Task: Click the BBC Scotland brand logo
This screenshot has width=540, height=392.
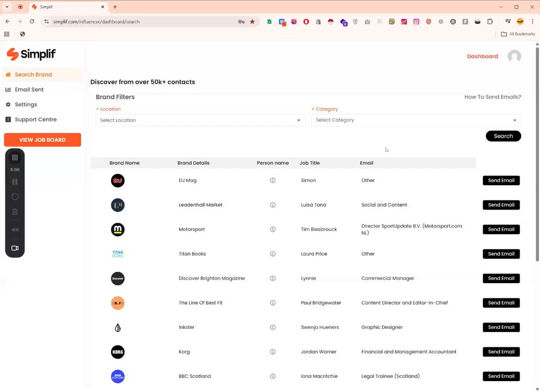Action: point(118,376)
